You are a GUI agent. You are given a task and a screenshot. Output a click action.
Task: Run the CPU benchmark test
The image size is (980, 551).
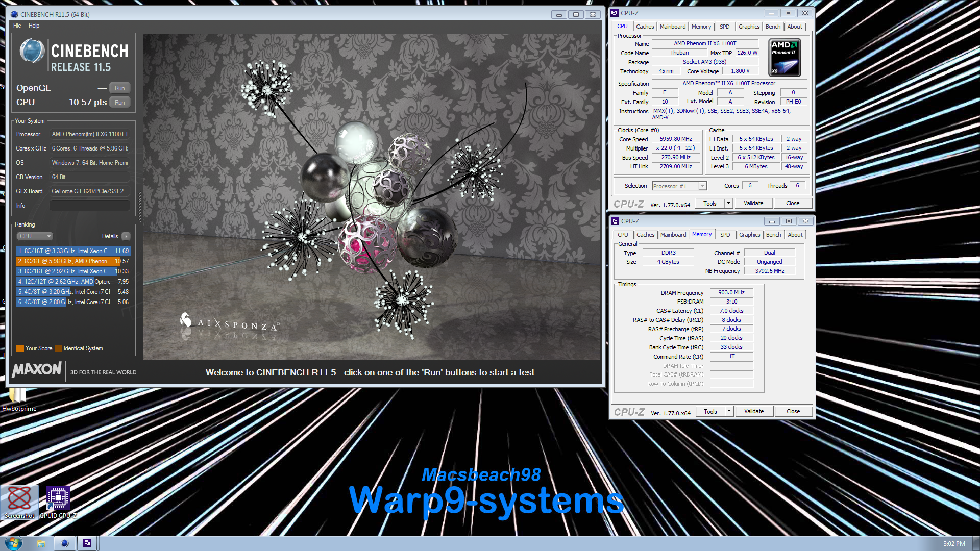pos(119,102)
